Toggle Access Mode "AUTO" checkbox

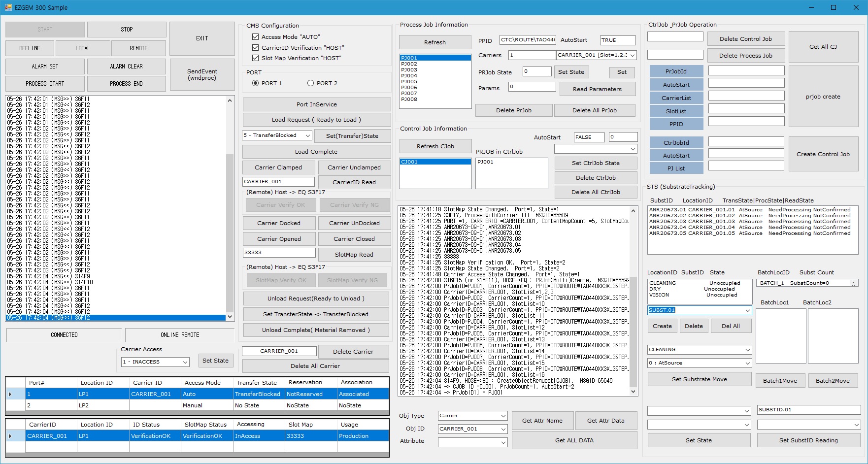(255, 37)
